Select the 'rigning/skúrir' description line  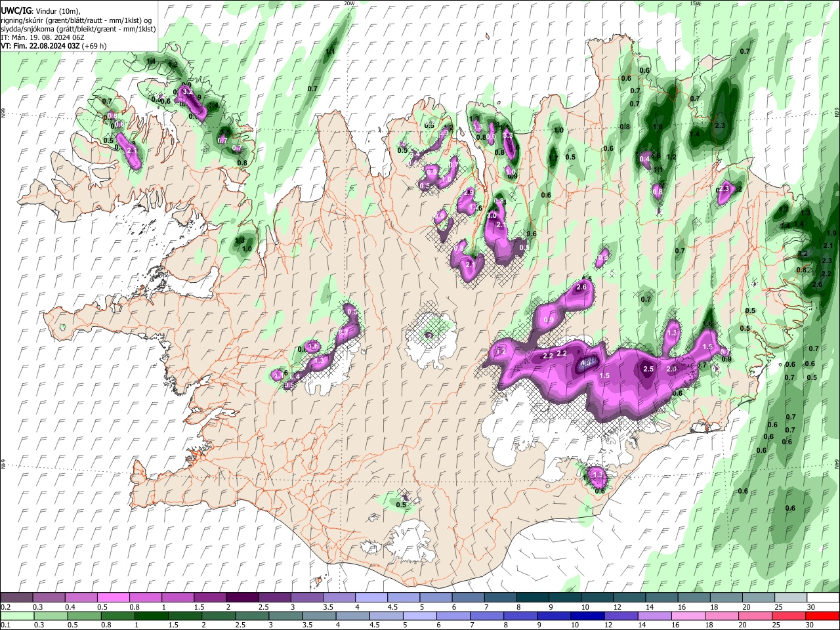pos(77,20)
